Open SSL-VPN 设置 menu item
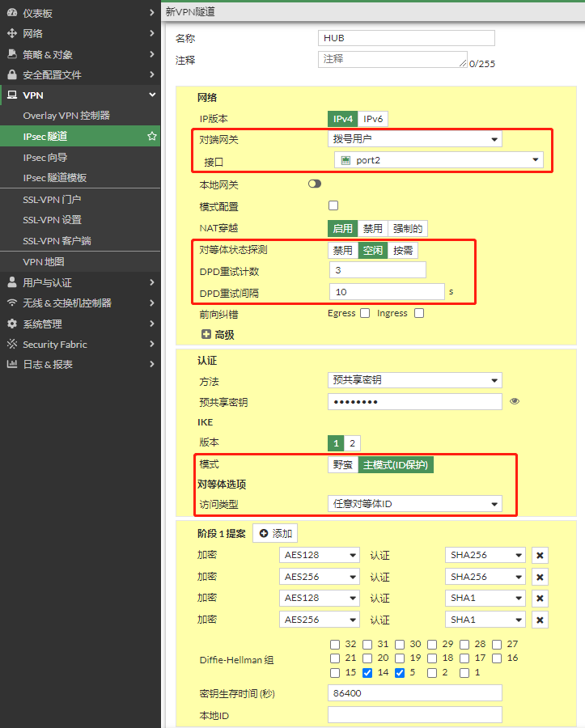This screenshot has height=728, width=585. click(x=52, y=220)
